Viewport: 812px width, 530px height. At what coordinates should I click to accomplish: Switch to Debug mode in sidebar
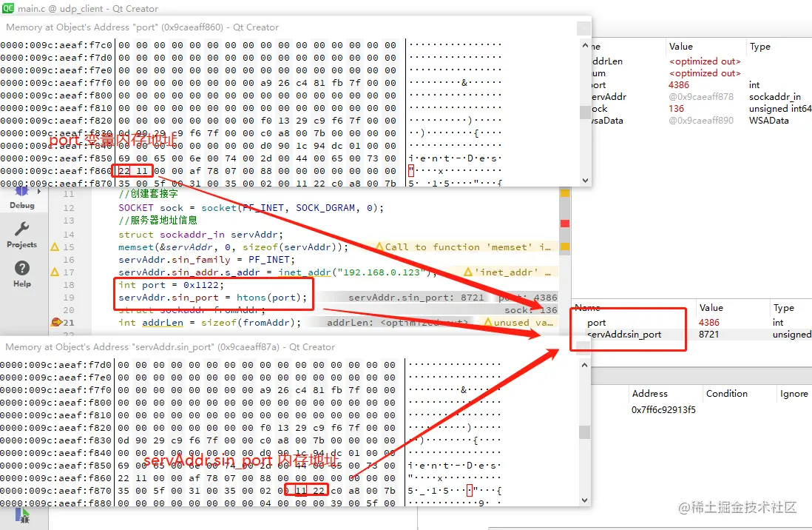[x=21, y=198]
